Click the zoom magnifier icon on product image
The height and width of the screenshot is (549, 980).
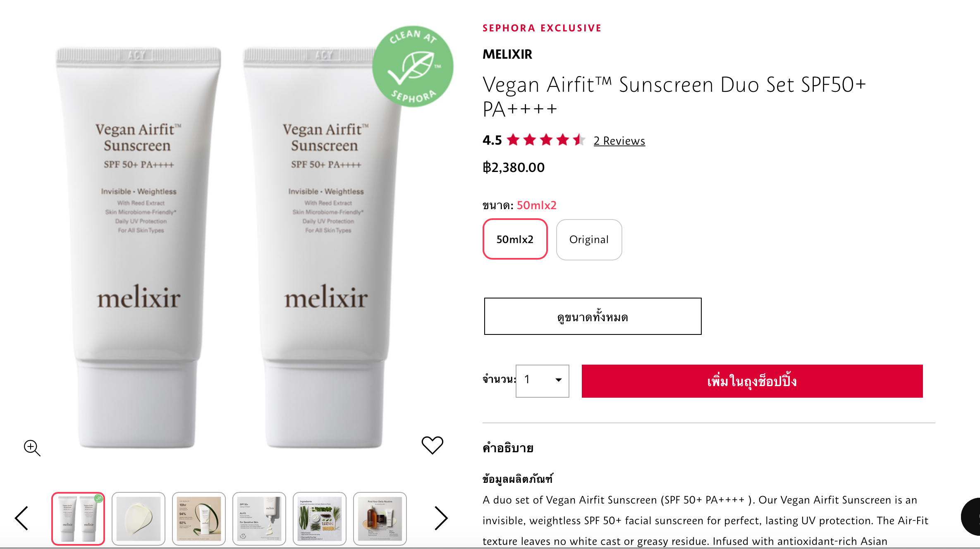click(32, 448)
